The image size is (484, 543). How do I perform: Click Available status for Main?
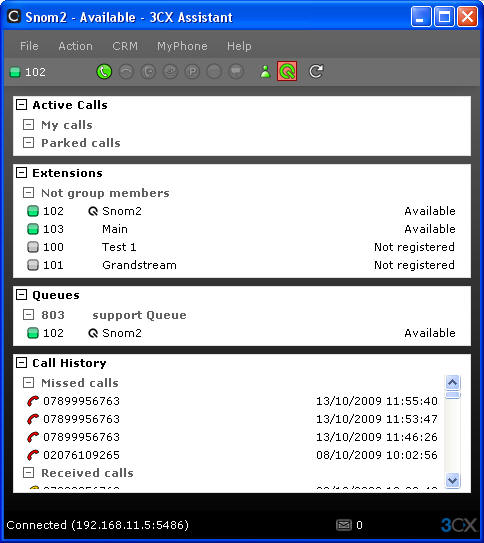click(430, 229)
